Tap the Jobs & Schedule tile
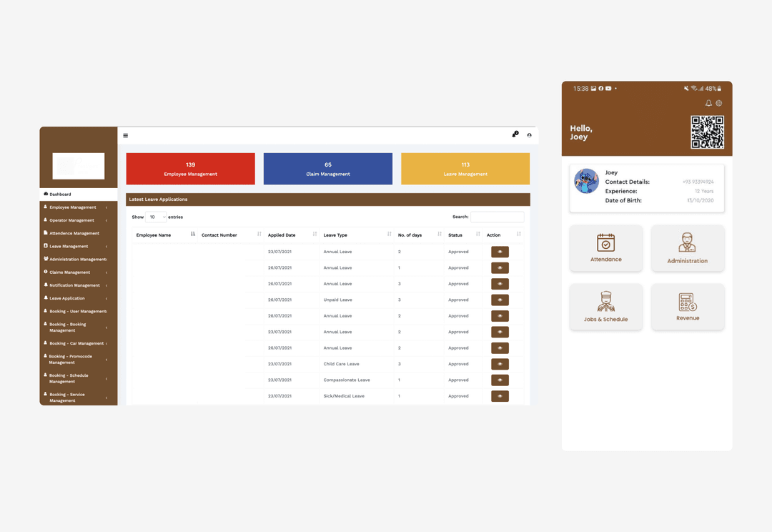 [606, 307]
